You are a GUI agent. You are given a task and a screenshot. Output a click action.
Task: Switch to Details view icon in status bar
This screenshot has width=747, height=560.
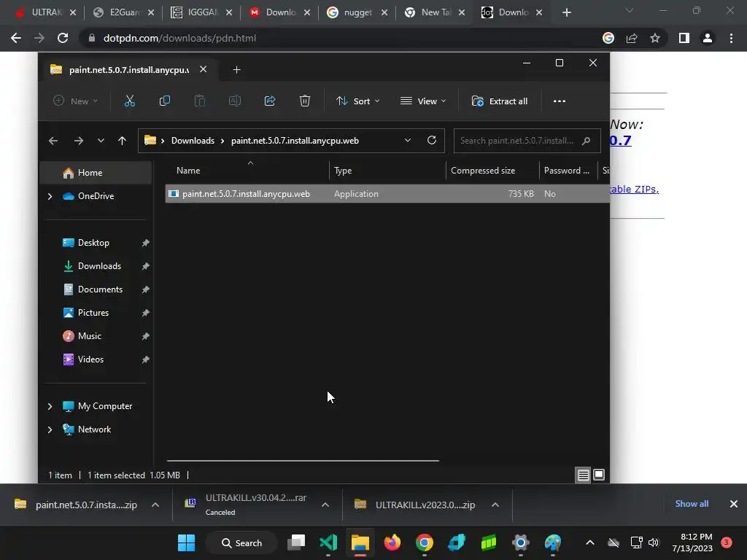pos(583,475)
